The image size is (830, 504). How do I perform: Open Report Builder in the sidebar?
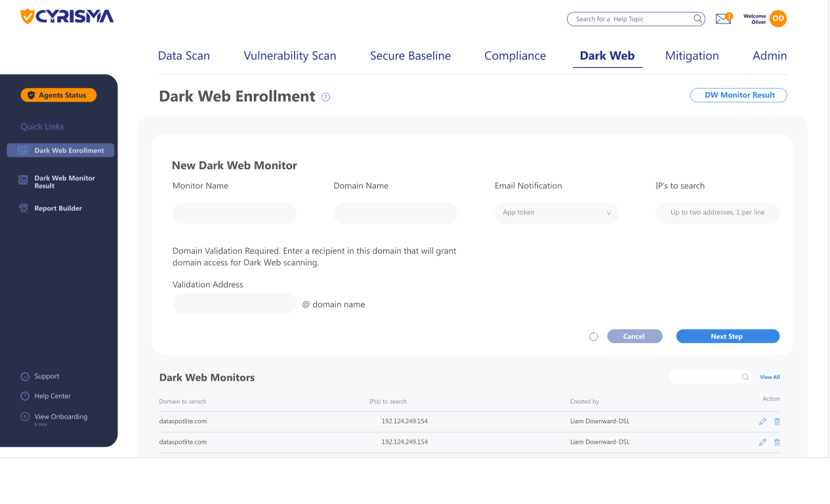[58, 209]
